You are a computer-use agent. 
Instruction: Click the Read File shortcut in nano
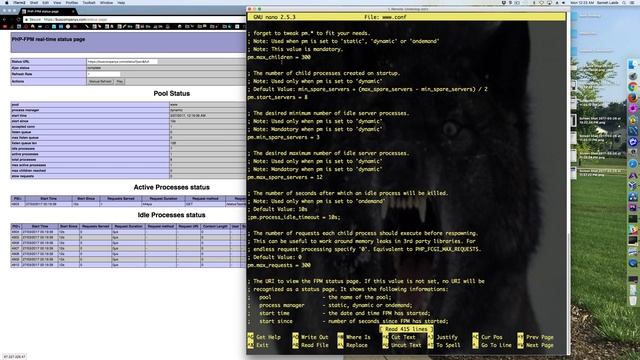(310, 345)
